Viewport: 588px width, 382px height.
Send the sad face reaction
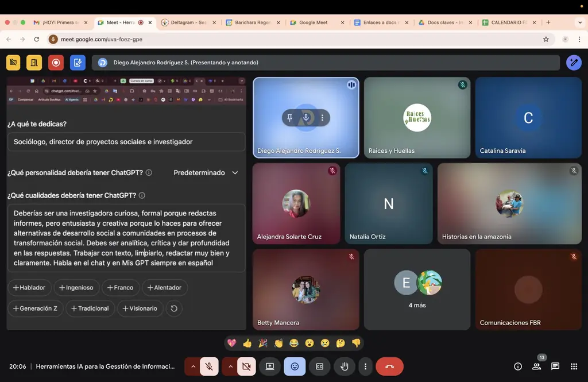[325, 343]
